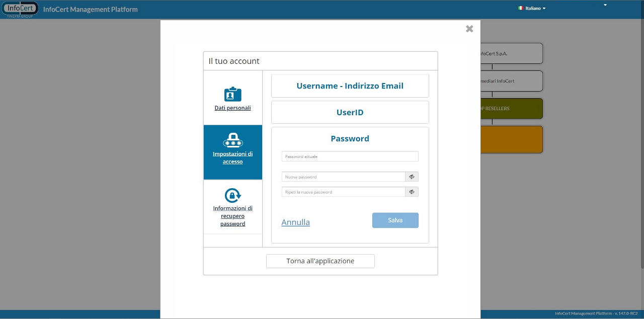Switch to Informazioni di recupero password tab
Screen dimensions: 644x319
tap(232, 216)
